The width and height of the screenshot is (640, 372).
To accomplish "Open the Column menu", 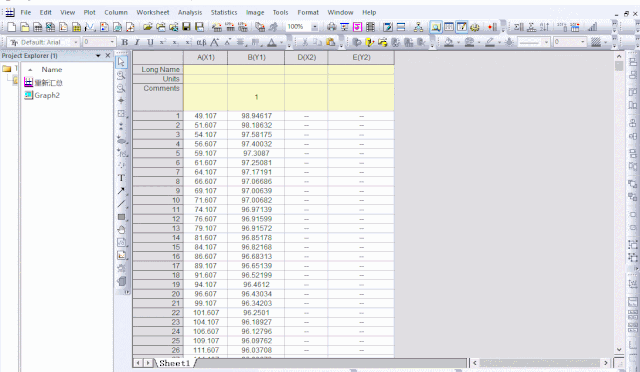I will 116,12.
